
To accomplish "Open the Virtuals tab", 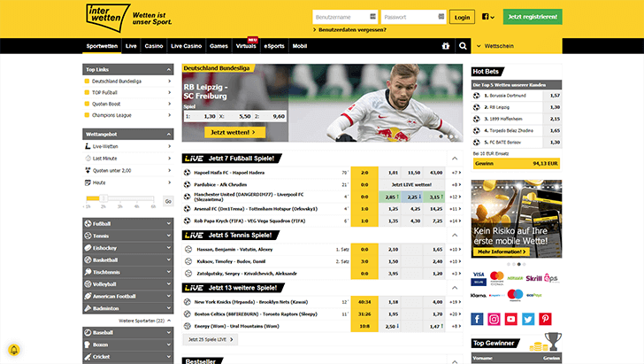I will (246, 46).
